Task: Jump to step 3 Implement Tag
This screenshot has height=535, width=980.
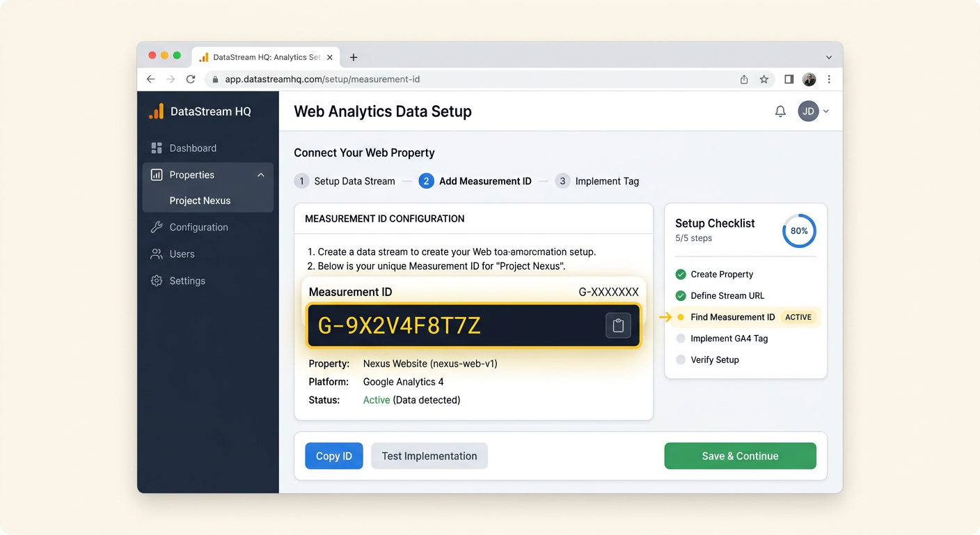Action: [x=597, y=181]
